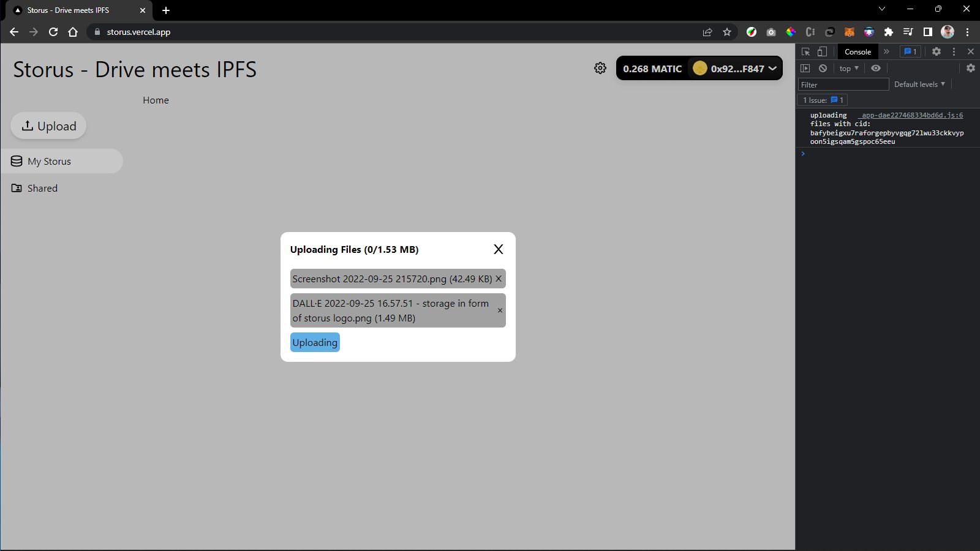Open the green-red circular extension icon
This screenshot has width=980, height=551.
pos(752,32)
